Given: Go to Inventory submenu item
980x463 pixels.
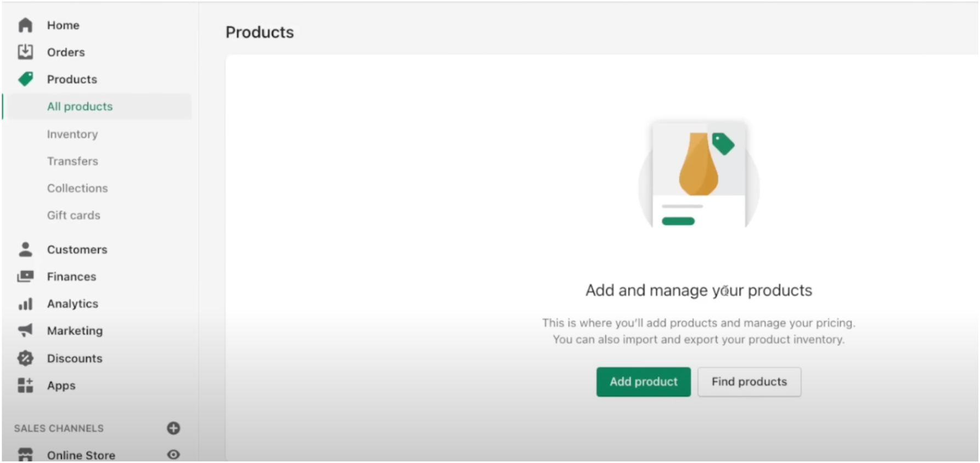Looking at the screenshot, I should 72,134.
